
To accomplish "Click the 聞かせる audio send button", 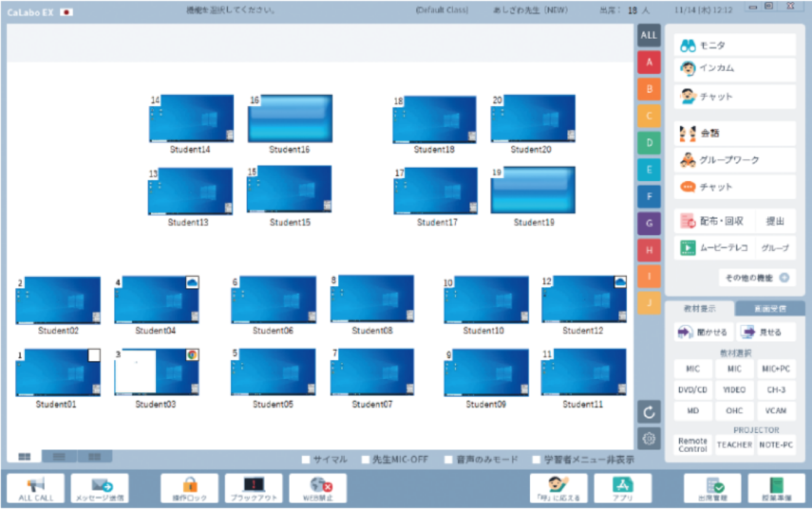I will coord(703,332).
